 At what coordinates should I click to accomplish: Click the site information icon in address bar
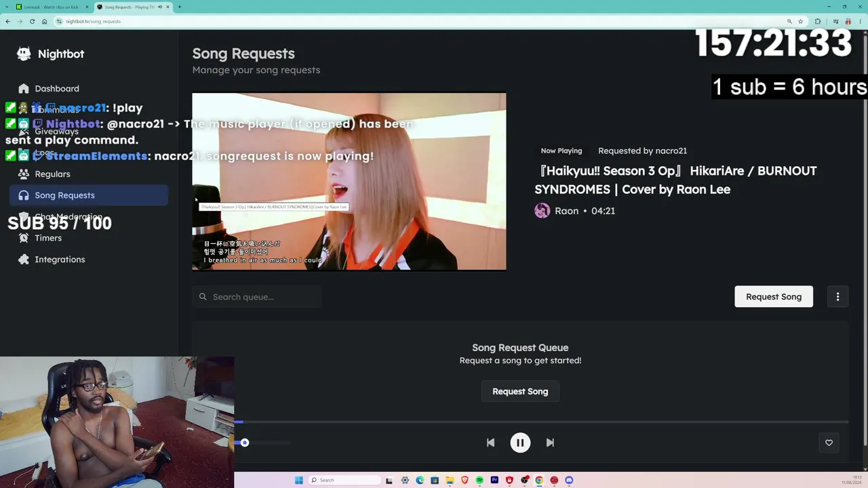[x=60, y=21]
